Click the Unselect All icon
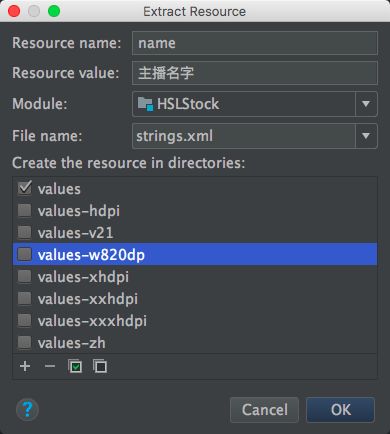The image size is (390, 434). pos(100,366)
